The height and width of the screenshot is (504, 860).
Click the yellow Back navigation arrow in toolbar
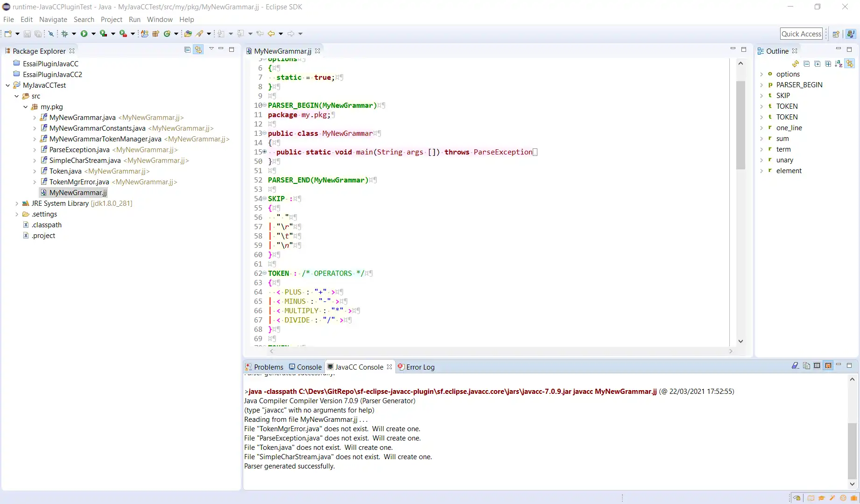coord(271,34)
